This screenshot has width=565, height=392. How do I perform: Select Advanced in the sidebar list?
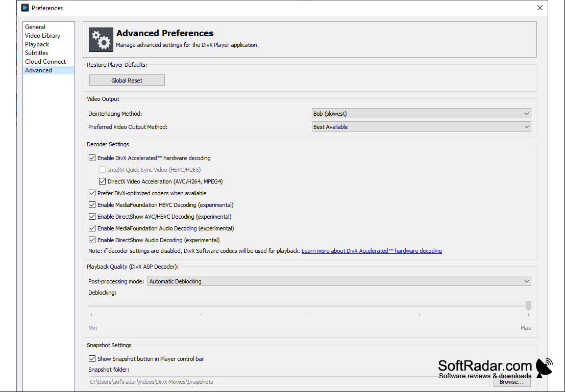[x=48, y=70]
